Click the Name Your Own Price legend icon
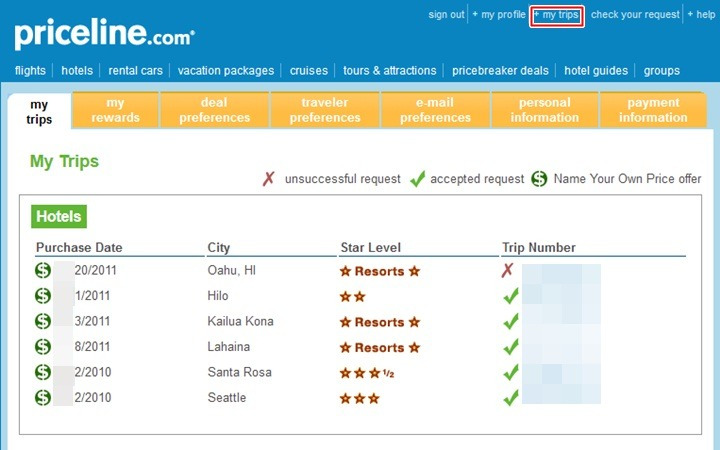This screenshot has width=720, height=450. [x=539, y=179]
